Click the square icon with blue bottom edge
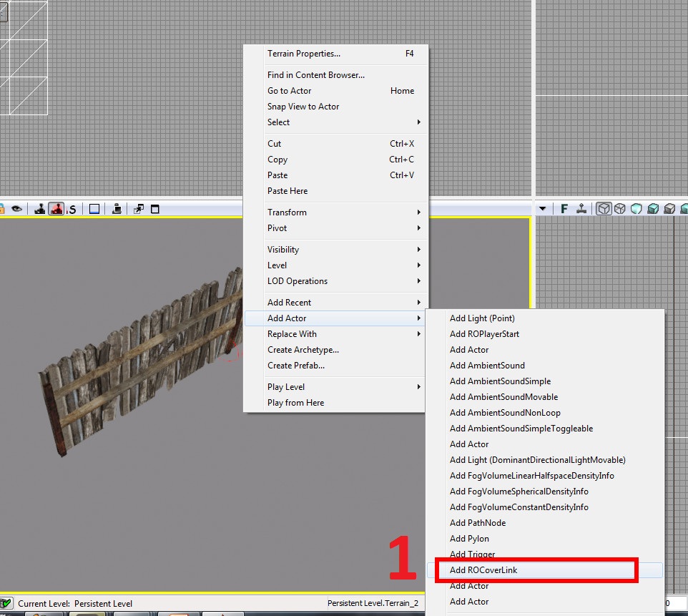Viewport: 688px width, 616px height. coord(94,209)
